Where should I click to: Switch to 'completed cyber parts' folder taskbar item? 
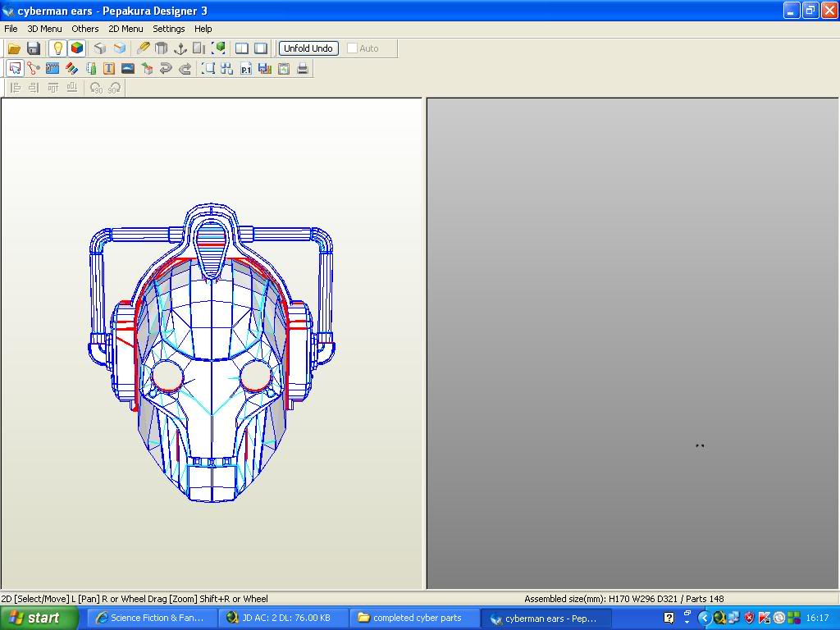point(414,619)
